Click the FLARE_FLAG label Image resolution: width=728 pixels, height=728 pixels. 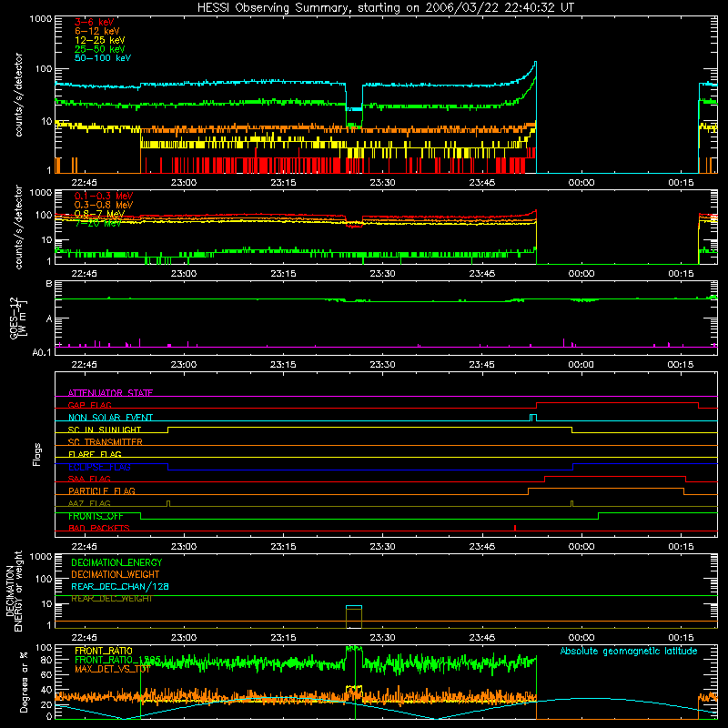tap(95, 454)
